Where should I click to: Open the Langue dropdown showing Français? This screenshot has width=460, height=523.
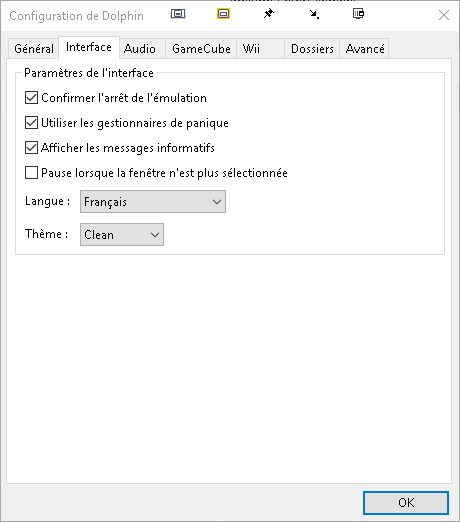(153, 201)
